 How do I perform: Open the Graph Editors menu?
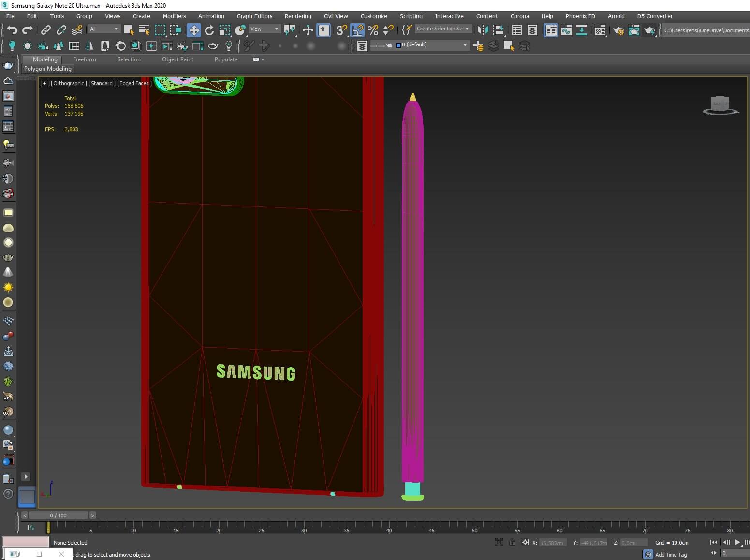[254, 16]
